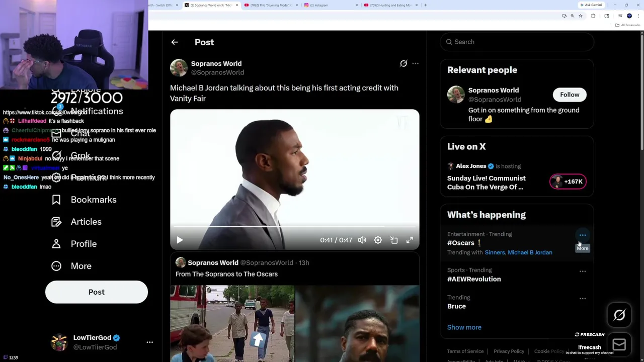Open more options for Sopranos World post
The height and width of the screenshot is (362, 644).
(x=415, y=63)
